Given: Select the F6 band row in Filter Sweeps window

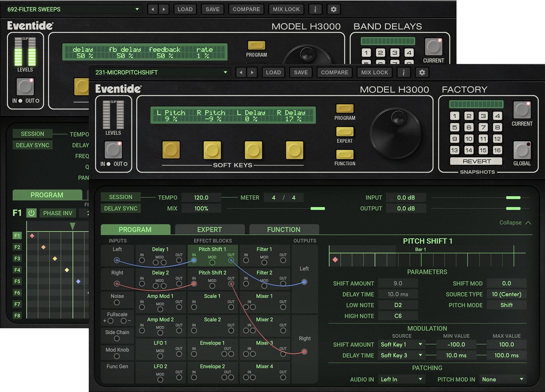Looking at the screenshot, I should [x=17, y=293].
